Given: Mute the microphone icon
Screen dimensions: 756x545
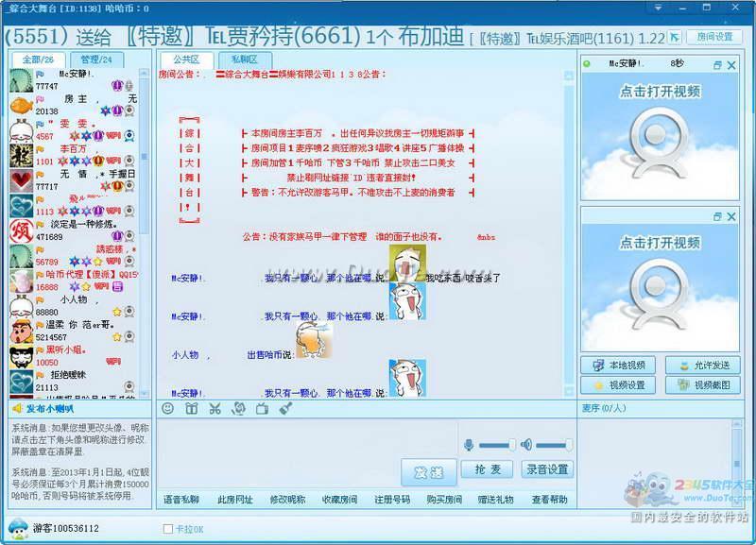Looking at the screenshot, I should (468, 445).
